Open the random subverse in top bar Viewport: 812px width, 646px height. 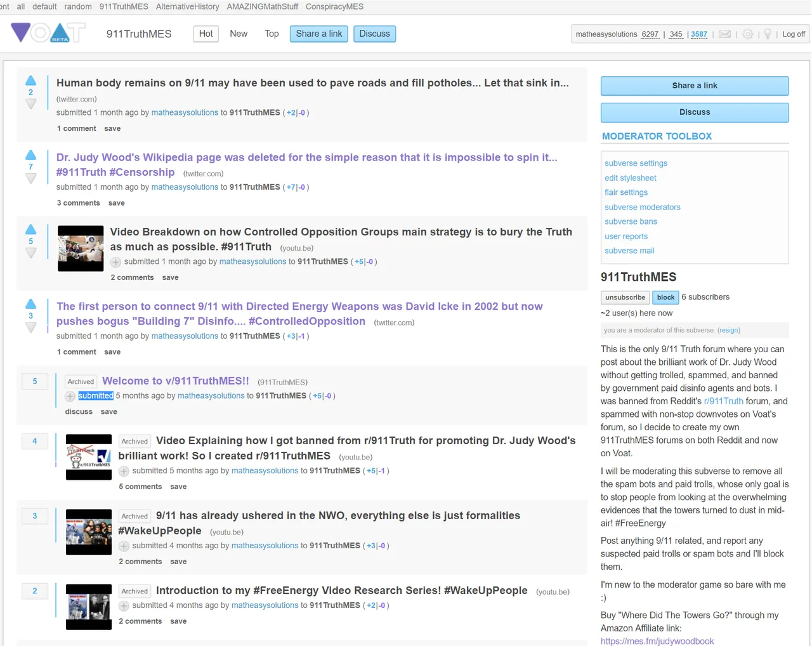pos(78,6)
